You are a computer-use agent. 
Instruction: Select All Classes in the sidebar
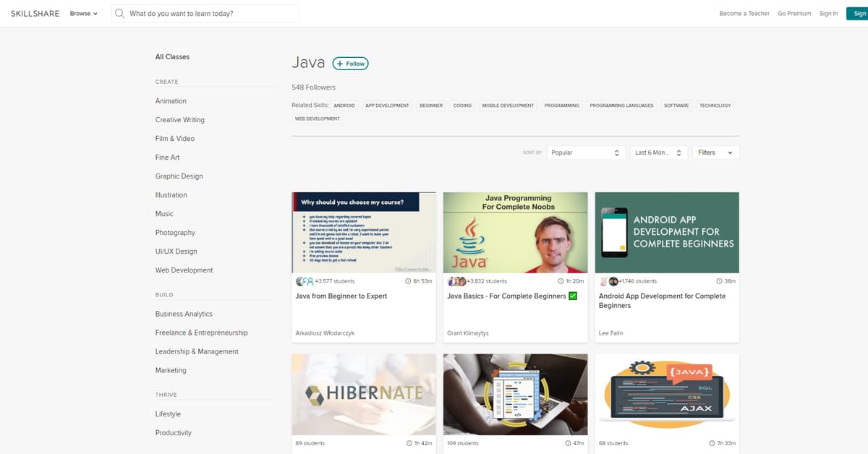point(171,56)
